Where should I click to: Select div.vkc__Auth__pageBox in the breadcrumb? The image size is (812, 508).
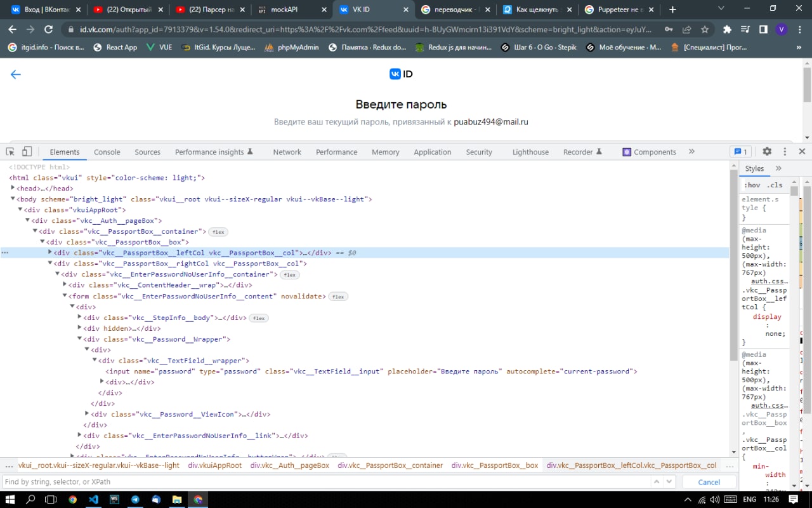point(290,465)
